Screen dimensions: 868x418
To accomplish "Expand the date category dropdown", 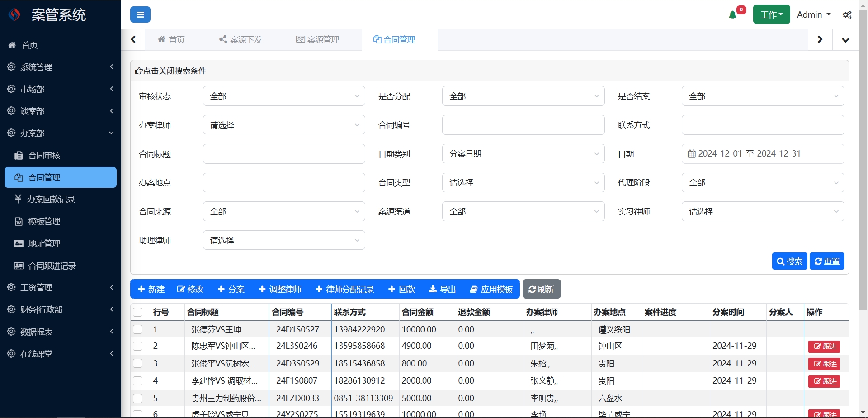I will 523,154.
